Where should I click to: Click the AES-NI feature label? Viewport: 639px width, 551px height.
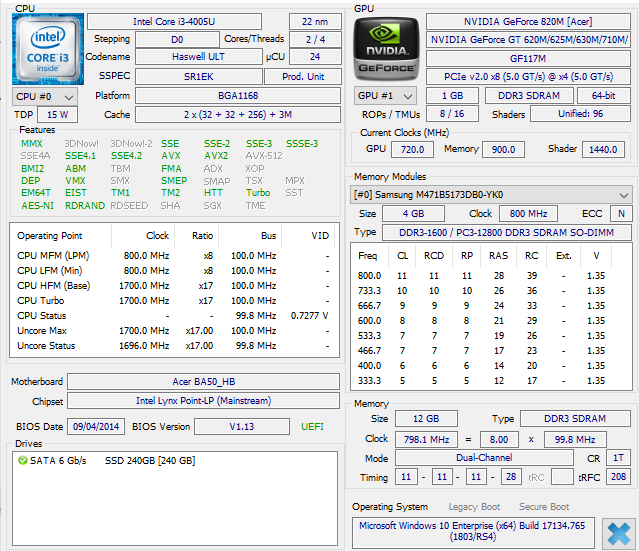pyautogui.click(x=37, y=206)
